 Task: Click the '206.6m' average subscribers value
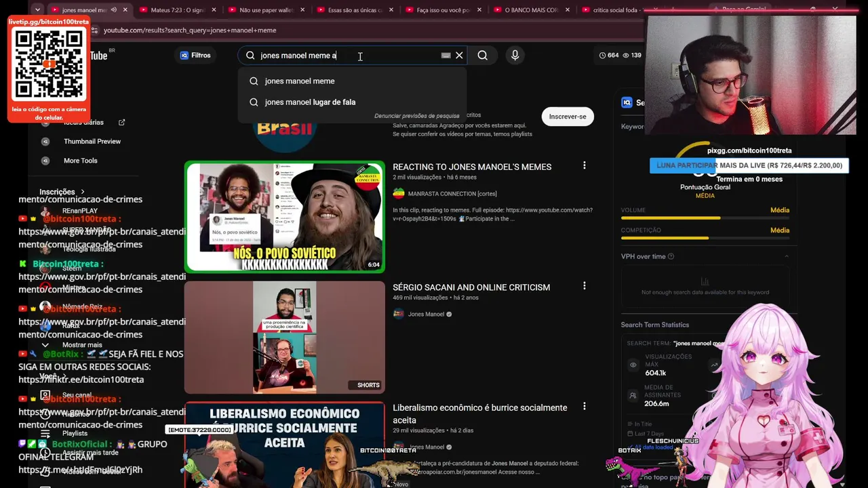657,404
